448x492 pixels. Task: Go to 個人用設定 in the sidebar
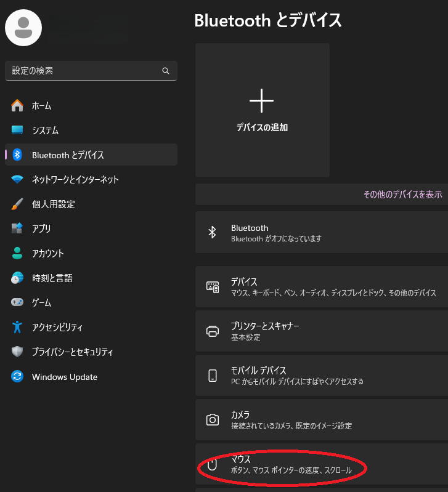(x=53, y=204)
